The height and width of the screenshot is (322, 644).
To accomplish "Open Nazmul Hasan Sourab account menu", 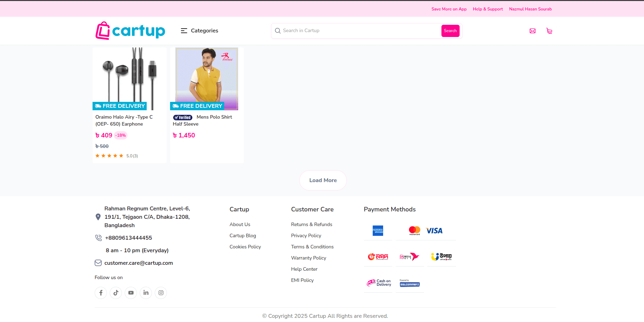I will pyautogui.click(x=530, y=9).
